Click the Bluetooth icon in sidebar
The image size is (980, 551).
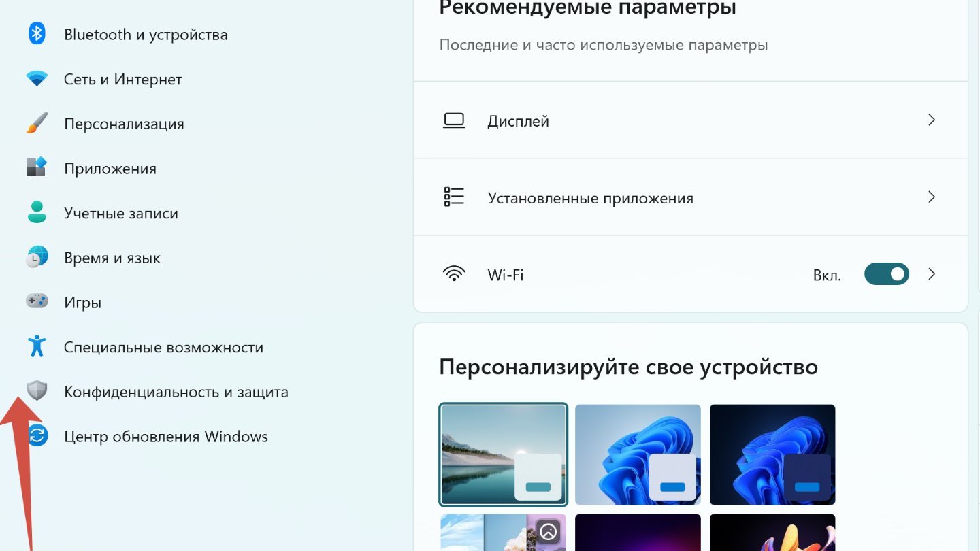tap(37, 33)
